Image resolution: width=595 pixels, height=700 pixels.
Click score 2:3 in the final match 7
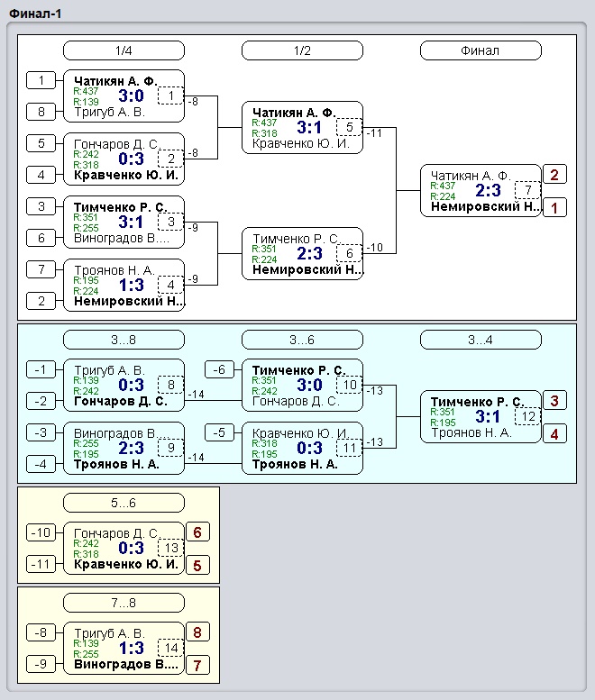(x=489, y=190)
